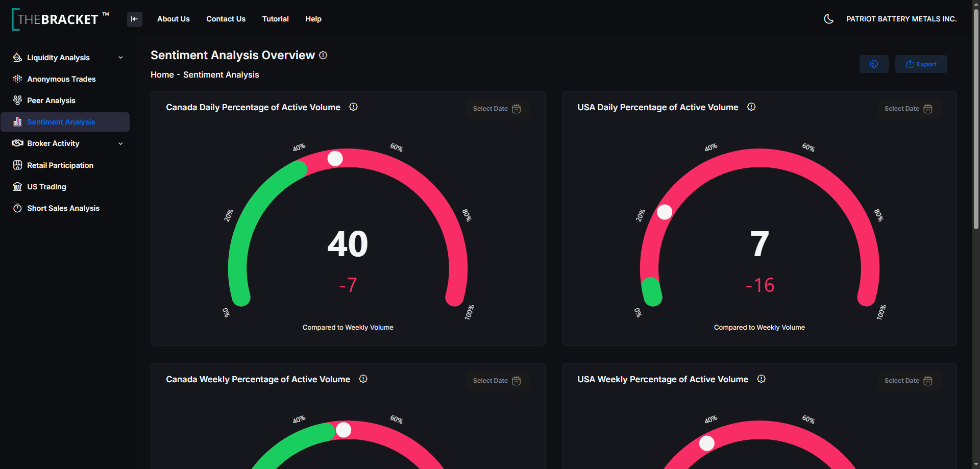
Task: Click the Short Sales Analysis clock icon
Action: pos(17,208)
